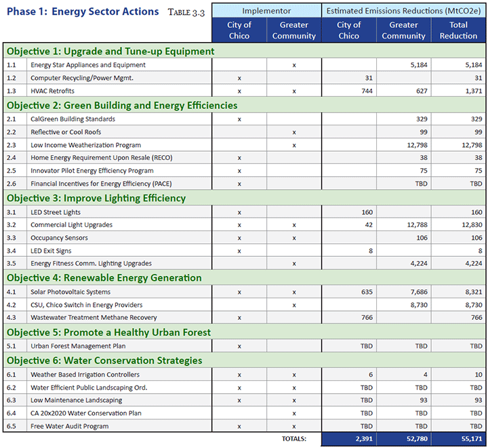Click the 'Objective 4: Renewable Energy Generation' heading
The image size is (488, 448).
[x=104, y=278]
